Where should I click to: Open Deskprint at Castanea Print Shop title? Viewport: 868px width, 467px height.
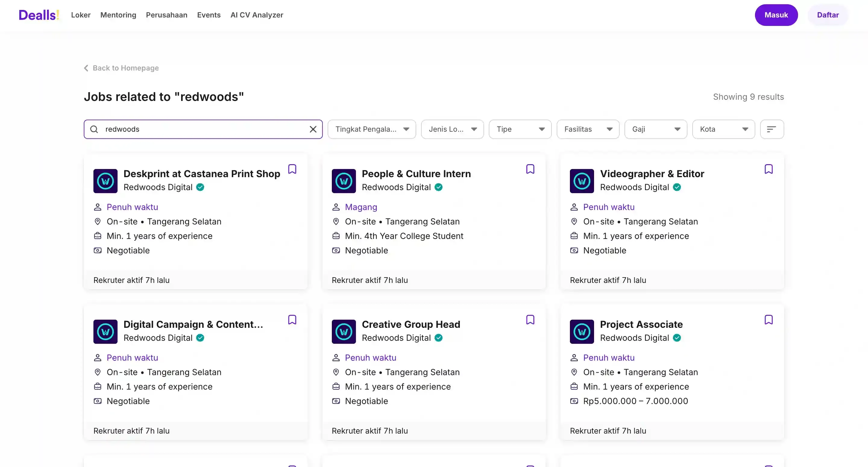(x=202, y=174)
